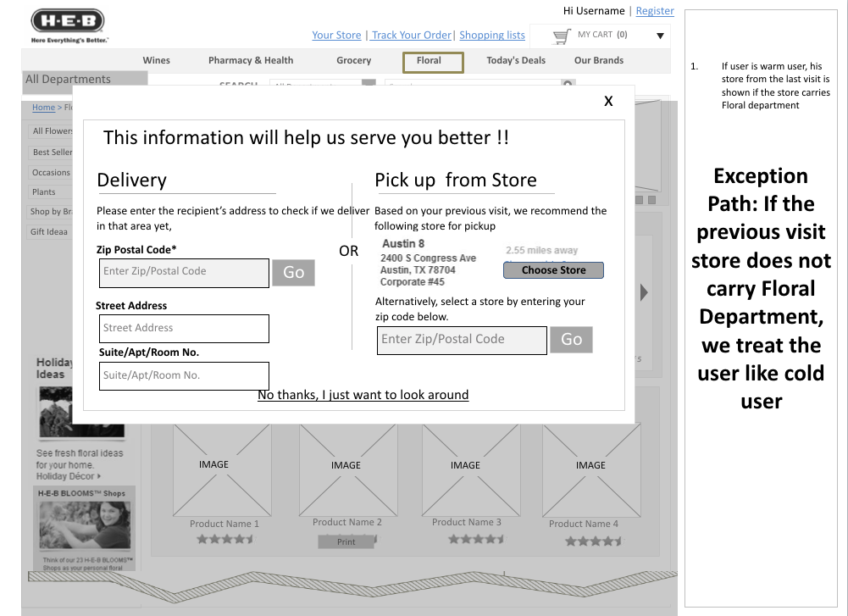Open Our Brands menu item
Screen dimensions: 848x616
click(599, 60)
